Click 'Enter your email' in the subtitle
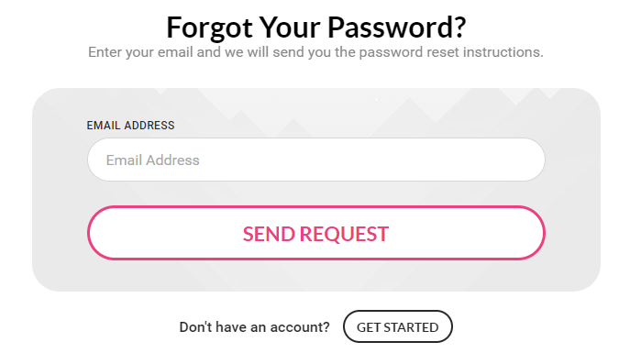Screen dimensions: 619x364 (140, 52)
